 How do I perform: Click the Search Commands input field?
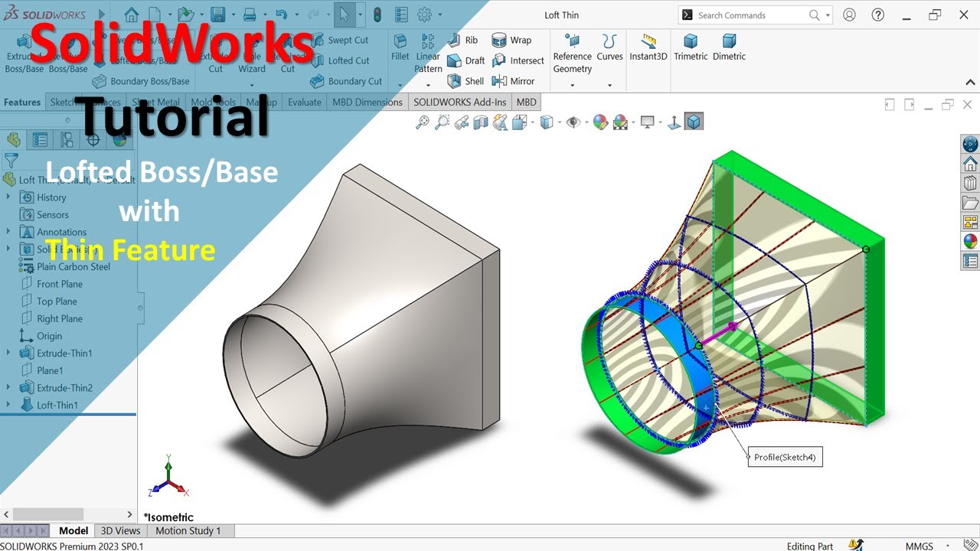pos(750,15)
